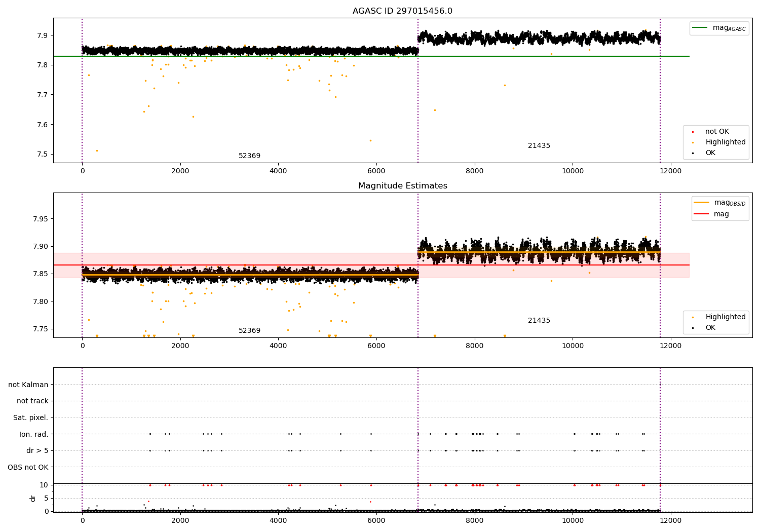Select the mag AGASC legend label in the top plot
The image size is (760, 532).
[729, 28]
